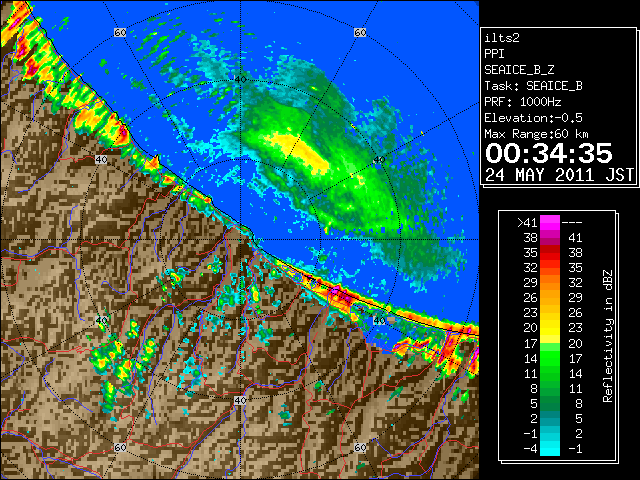Click the yellow core of the offshore echo

301,150
